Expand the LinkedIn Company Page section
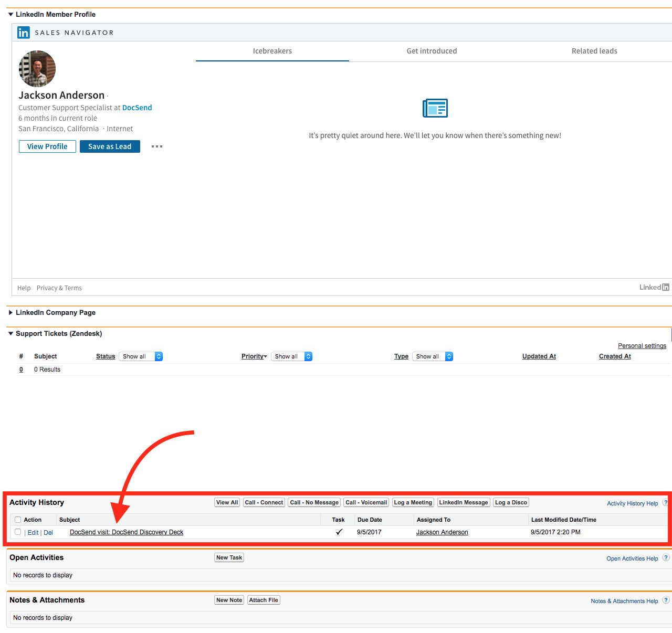Image resolution: width=672 pixels, height=633 pixels. pyautogui.click(x=10, y=313)
